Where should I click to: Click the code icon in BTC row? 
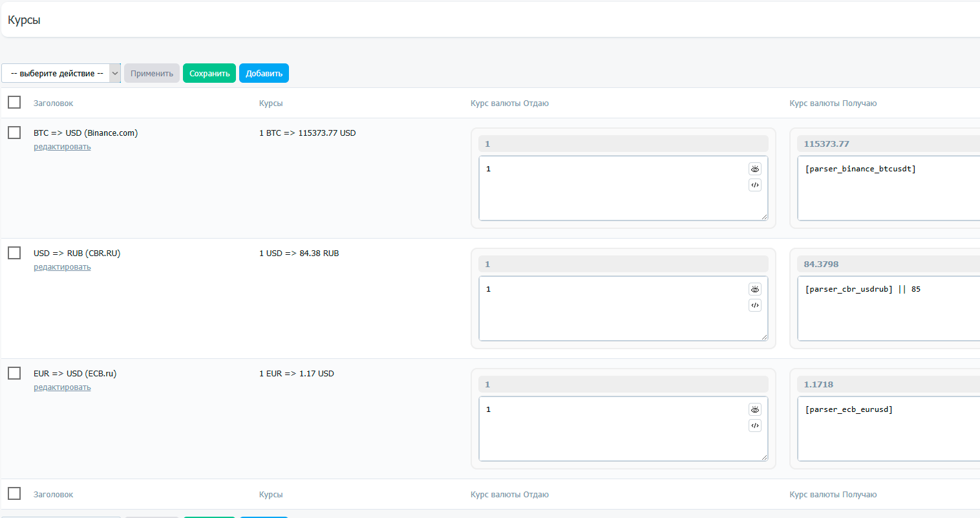tap(754, 185)
